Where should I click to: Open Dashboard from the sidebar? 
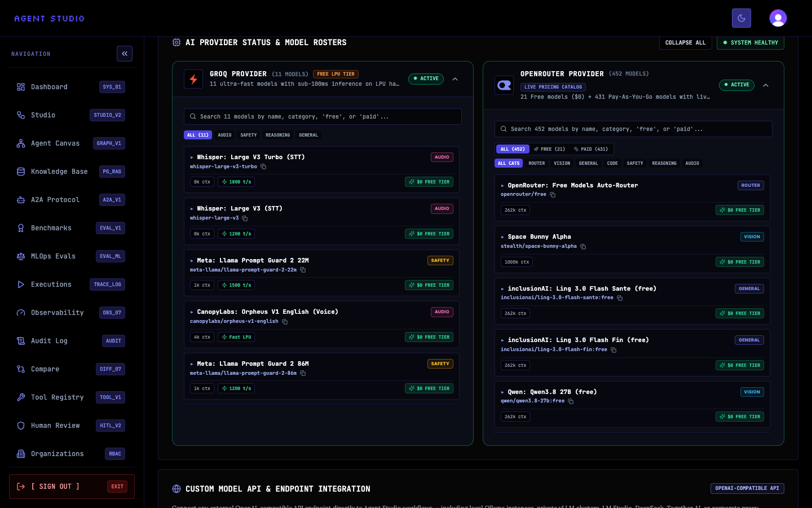(72, 87)
